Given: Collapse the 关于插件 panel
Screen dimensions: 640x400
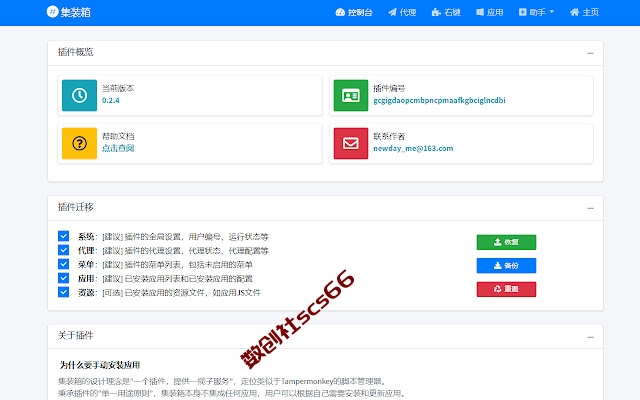Looking at the screenshot, I should click(x=590, y=337).
